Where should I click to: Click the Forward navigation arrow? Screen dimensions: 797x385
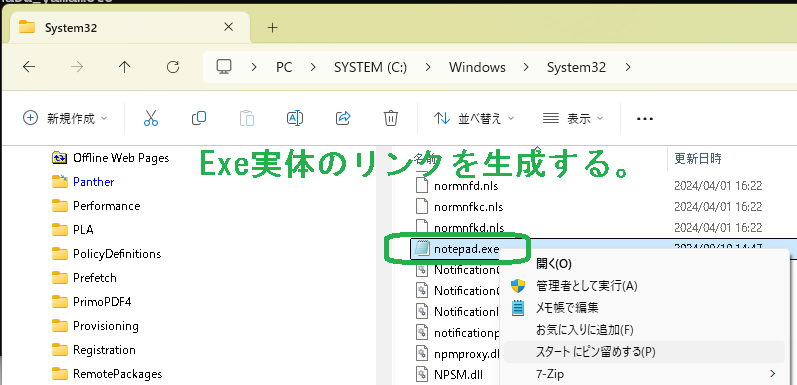(x=77, y=67)
